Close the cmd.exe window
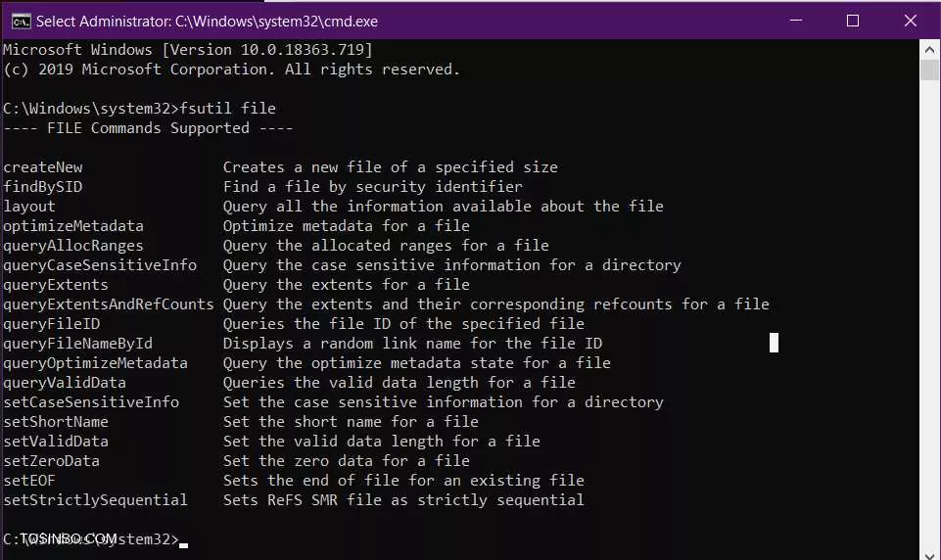The width and height of the screenshot is (941, 560). (x=910, y=21)
